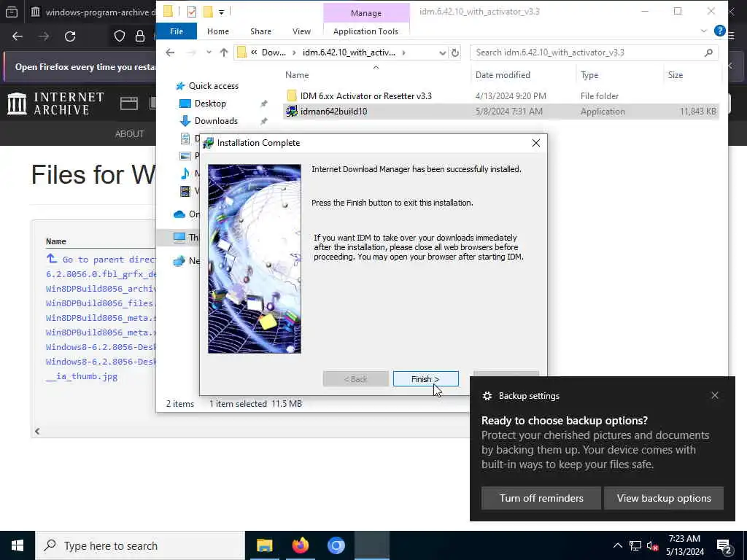The height and width of the screenshot is (560, 747).
Task: Open the View ribbon tab
Action: click(301, 31)
